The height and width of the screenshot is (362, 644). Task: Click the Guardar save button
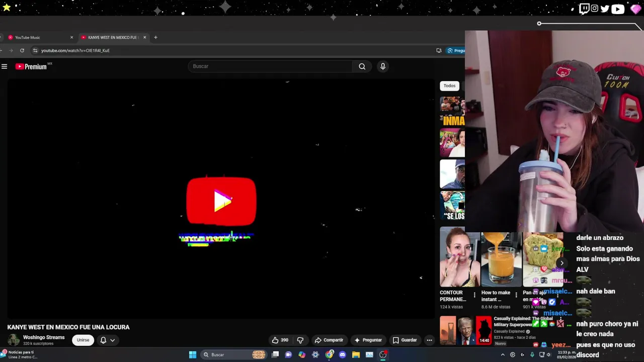click(405, 340)
